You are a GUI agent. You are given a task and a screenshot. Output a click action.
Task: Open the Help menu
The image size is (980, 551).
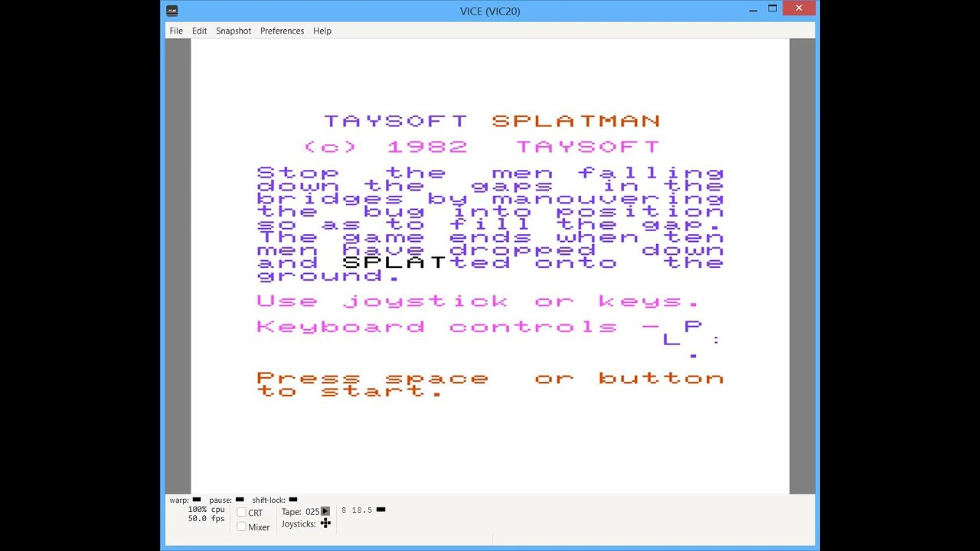click(322, 31)
